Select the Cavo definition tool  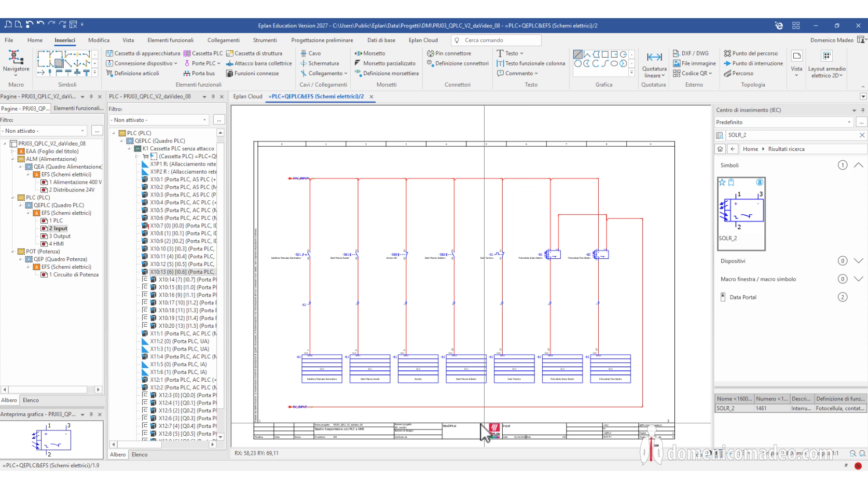click(x=310, y=53)
